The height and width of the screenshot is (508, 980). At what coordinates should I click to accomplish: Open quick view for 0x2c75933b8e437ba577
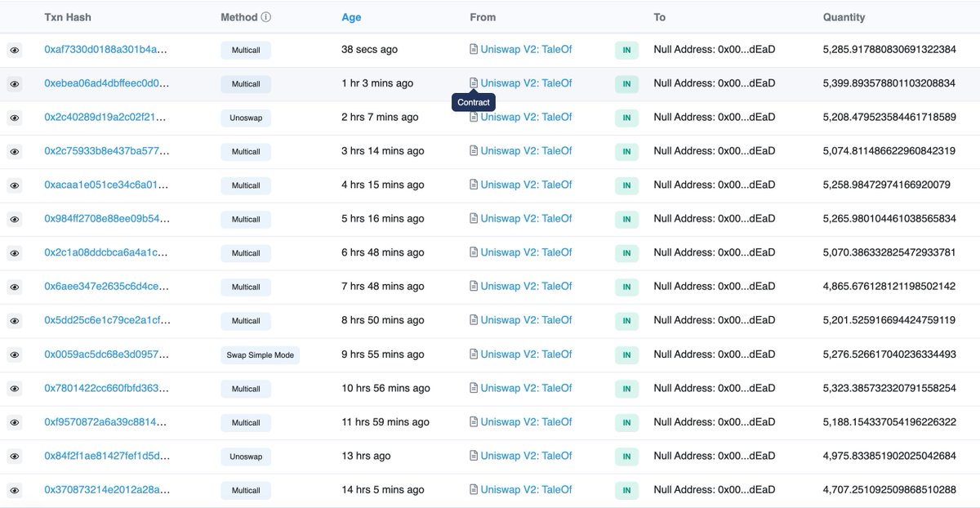click(x=15, y=152)
